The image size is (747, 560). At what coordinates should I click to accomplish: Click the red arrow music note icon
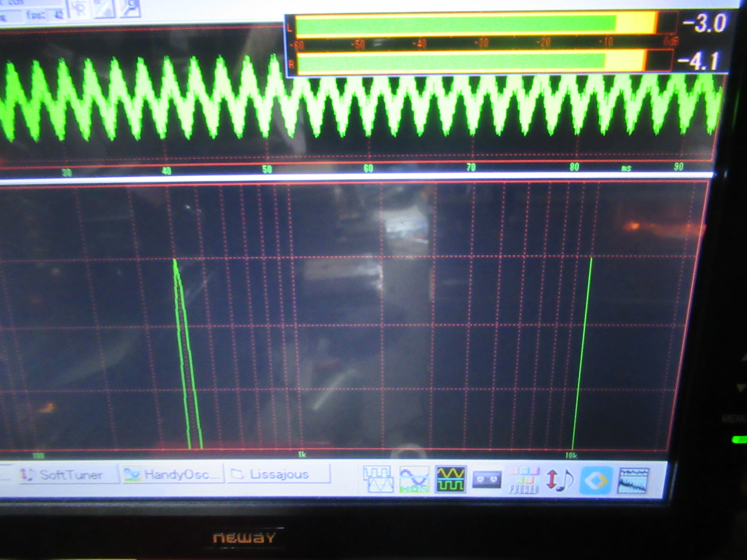coord(560,479)
